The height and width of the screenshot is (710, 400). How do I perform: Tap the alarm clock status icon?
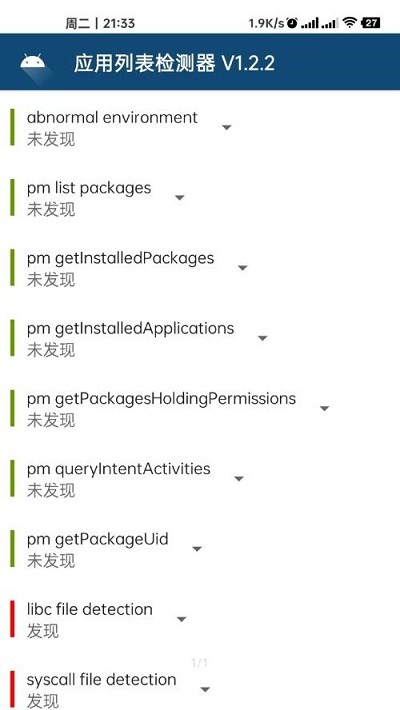click(x=293, y=23)
